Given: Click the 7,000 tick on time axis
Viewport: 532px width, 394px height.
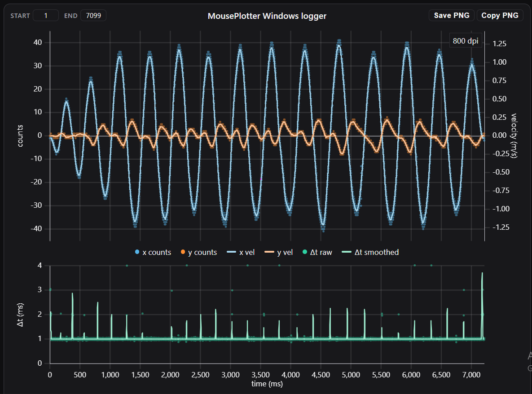Looking at the screenshot, I should click(x=471, y=375).
